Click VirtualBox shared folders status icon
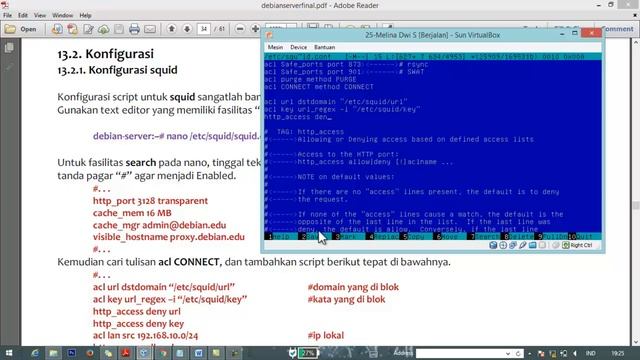The height and width of the screenshot is (360, 640). click(533, 245)
